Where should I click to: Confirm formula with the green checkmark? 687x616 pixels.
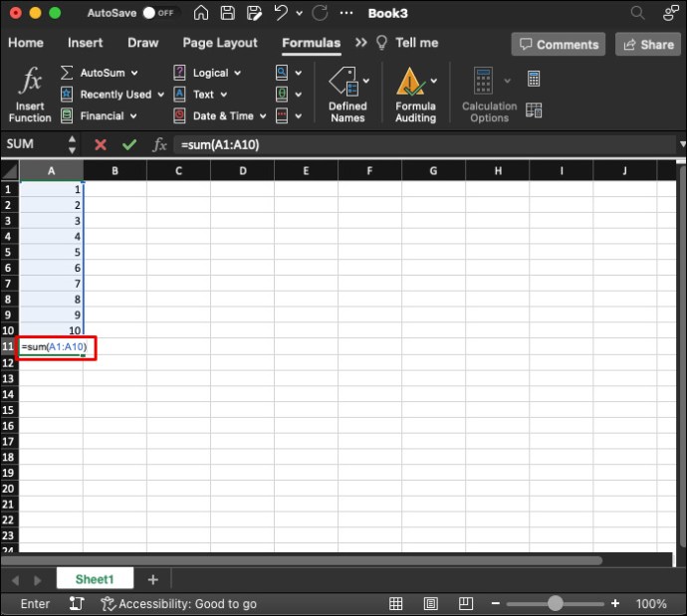pyautogui.click(x=129, y=144)
